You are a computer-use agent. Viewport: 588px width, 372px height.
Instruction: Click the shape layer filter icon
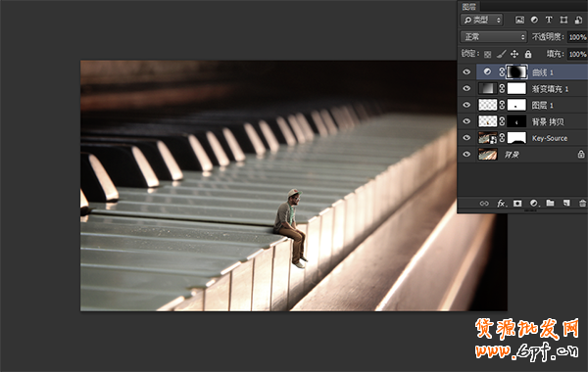click(x=563, y=20)
